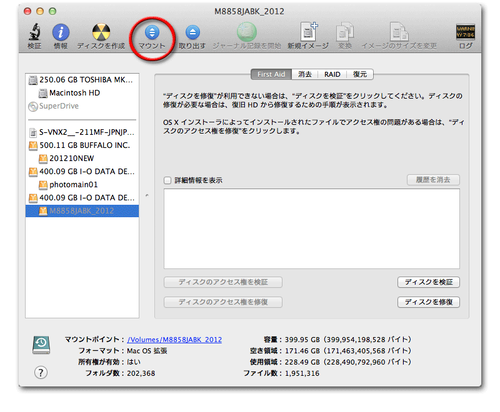500x412 pixels.
Task: Switch to the Erase (消去) tab
Action: point(305,74)
